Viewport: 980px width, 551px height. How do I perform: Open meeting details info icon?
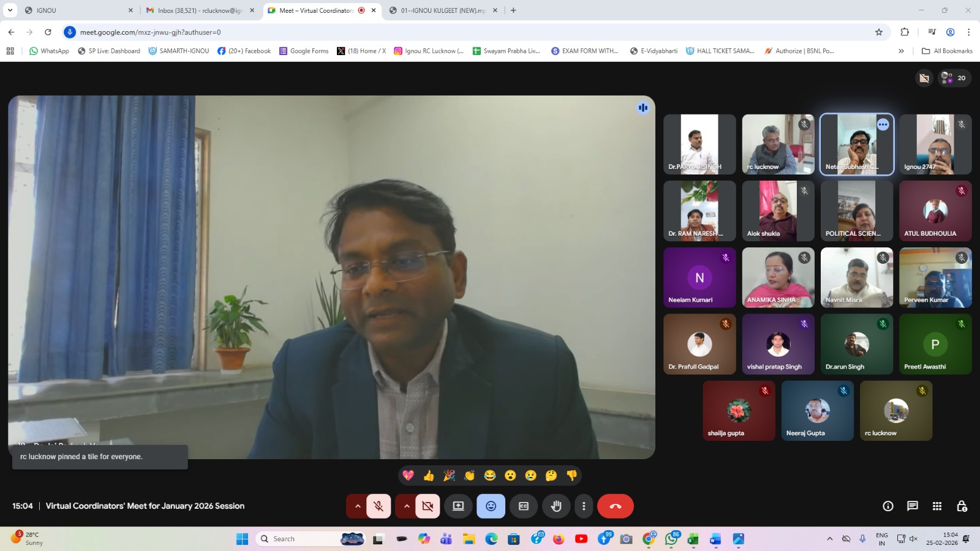[x=888, y=506]
